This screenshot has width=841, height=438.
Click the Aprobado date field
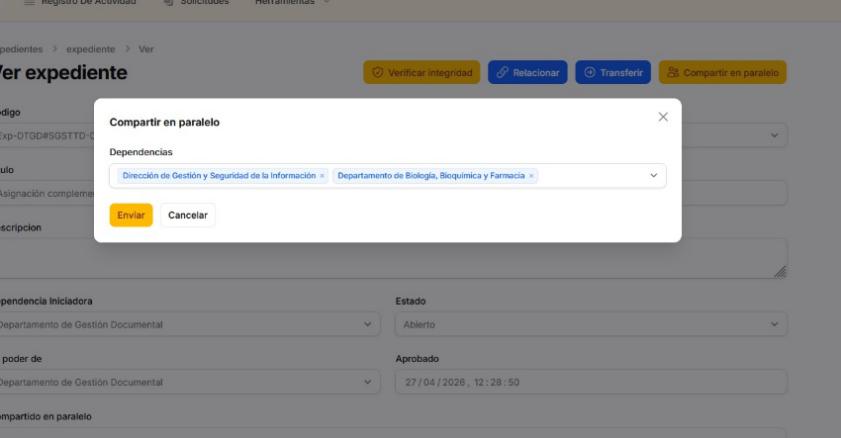pos(591,382)
